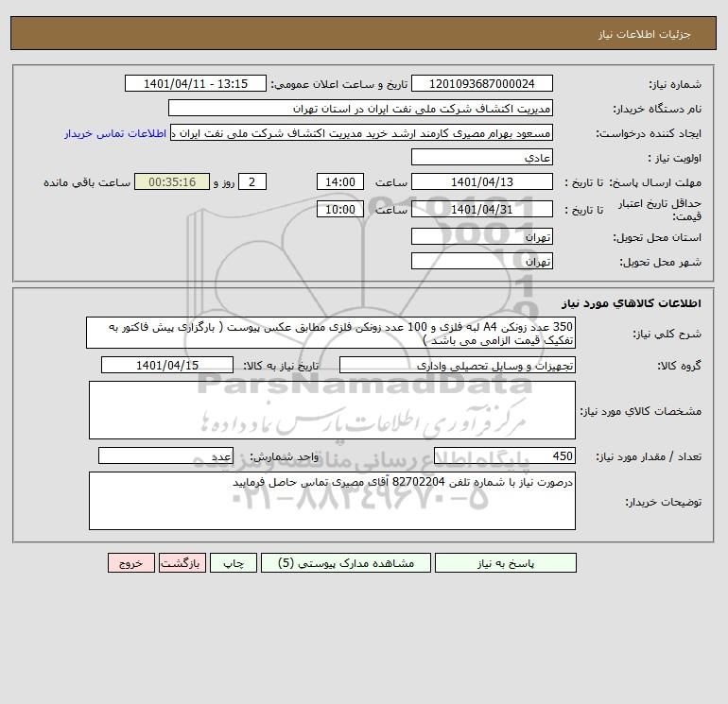This screenshot has height=704, width=728.
Task: Click the چاپ print button
Action: coord(234,563)
